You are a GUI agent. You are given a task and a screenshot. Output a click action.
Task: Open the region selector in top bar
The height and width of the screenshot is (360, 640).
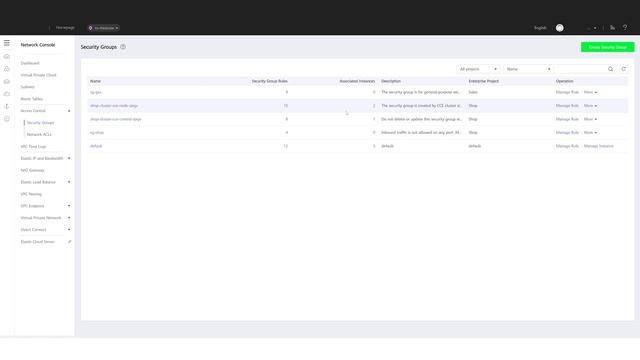[x=103, y=28]
